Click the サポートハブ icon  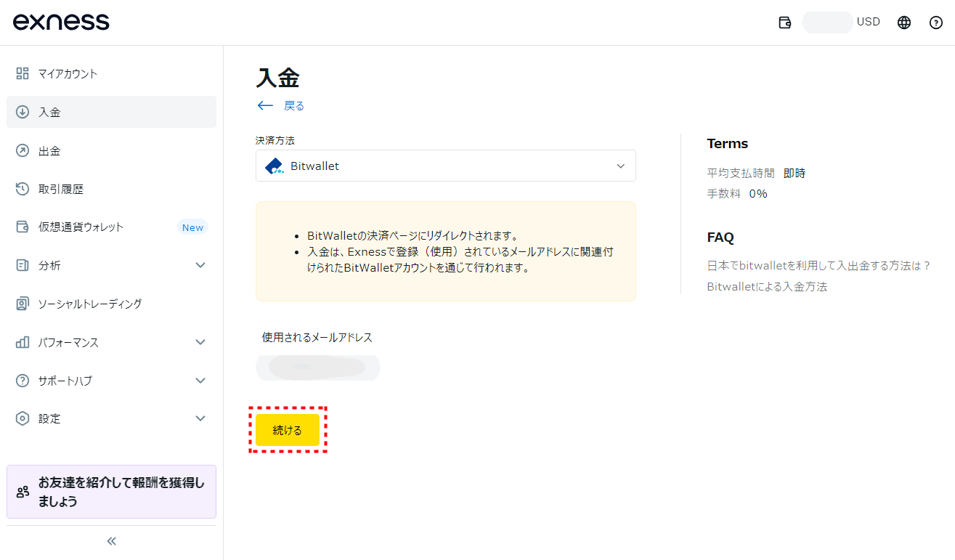(23, 381)
